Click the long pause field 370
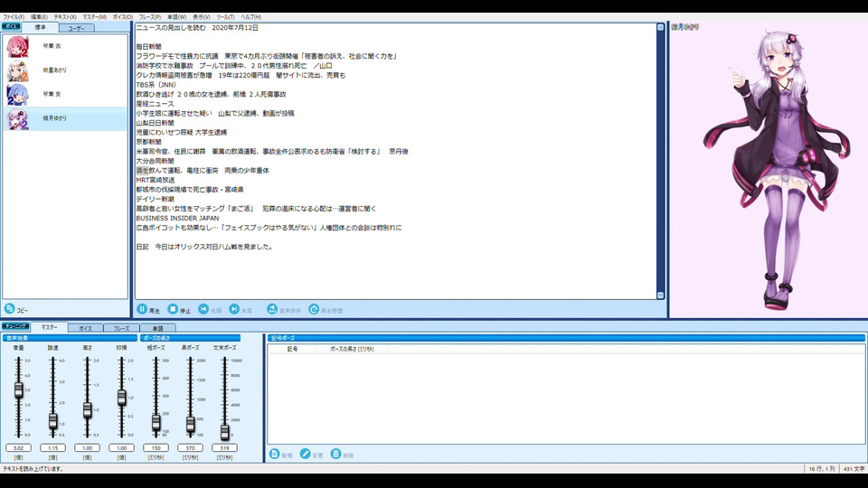Viewport: 868px width, 488px height. (191, 447)
